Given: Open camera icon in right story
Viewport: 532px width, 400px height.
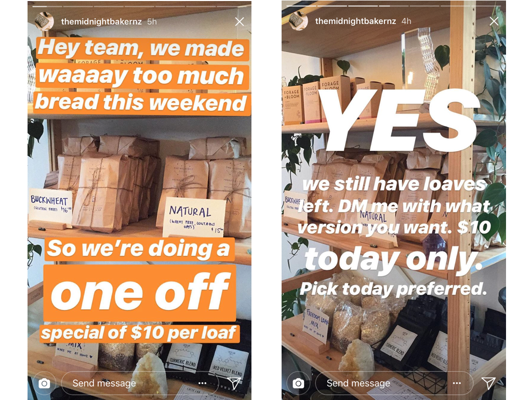Looking at the screenshot, I should [298, 383].
